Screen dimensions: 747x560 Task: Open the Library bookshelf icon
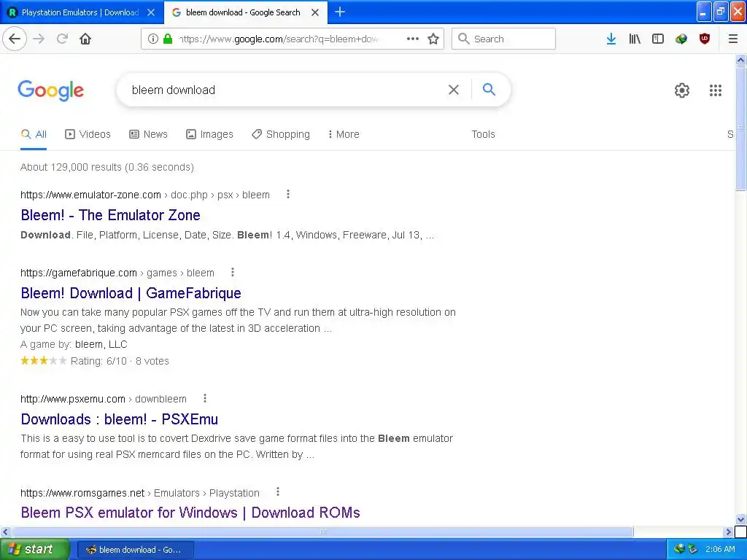click(x=635, y=39)
